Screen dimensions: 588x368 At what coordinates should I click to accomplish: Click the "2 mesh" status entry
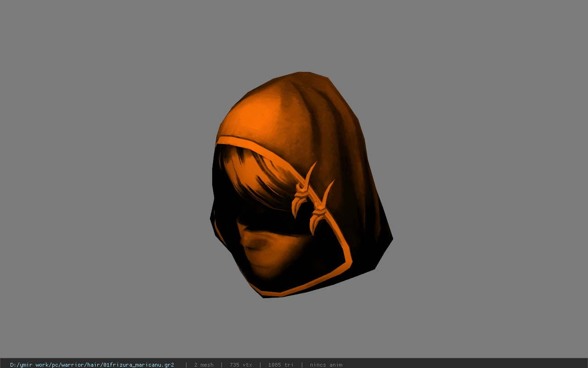coord(204,365)
